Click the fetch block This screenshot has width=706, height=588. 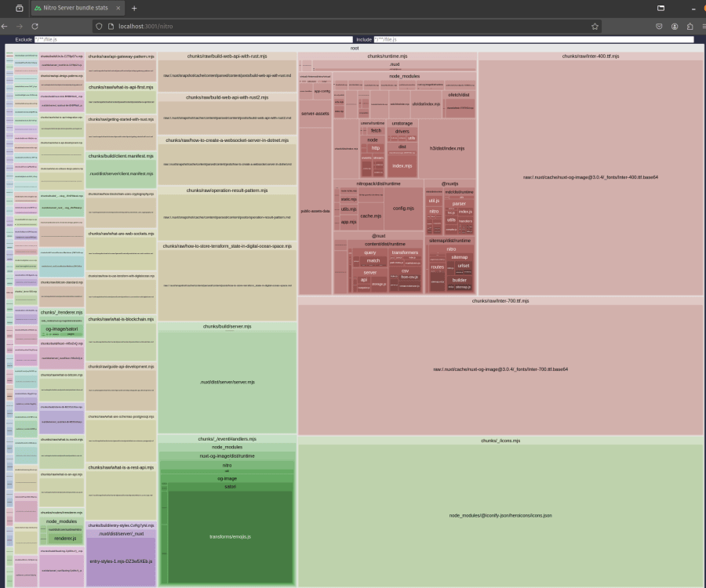coord(376,130)
